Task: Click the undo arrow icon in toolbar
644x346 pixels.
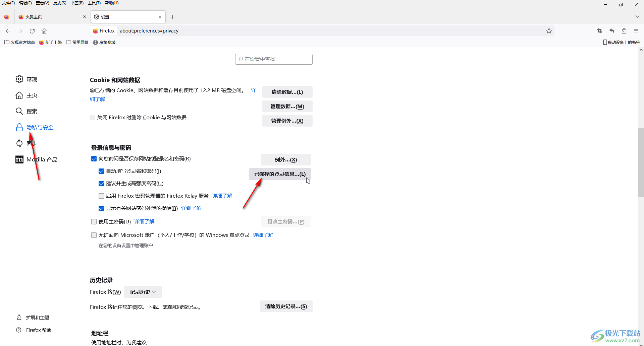Action: tap(612, 31)
